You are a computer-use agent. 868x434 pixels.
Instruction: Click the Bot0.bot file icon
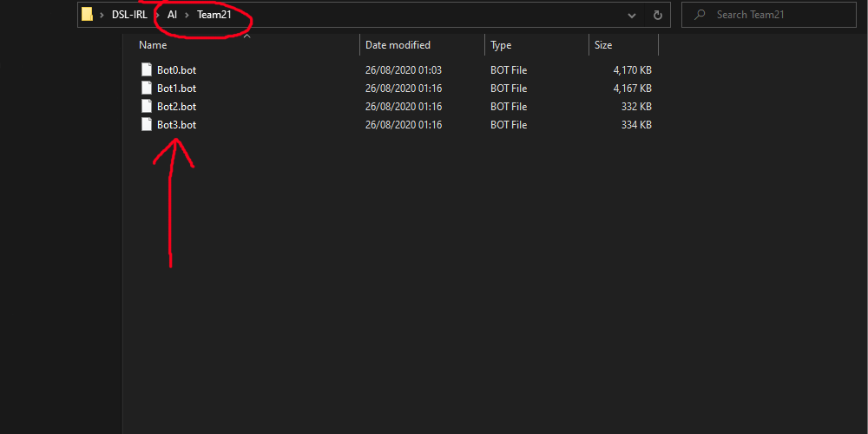[147, 69]
